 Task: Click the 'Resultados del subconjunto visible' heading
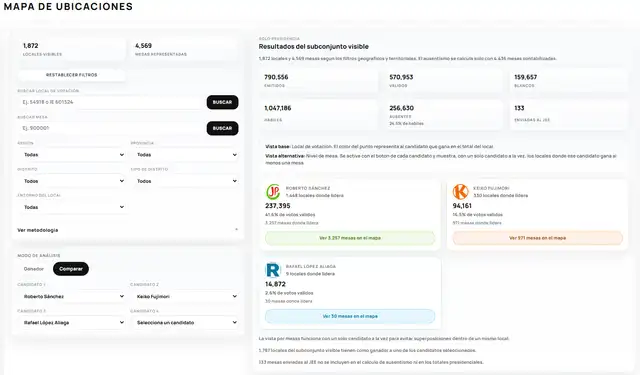point(313,47)
